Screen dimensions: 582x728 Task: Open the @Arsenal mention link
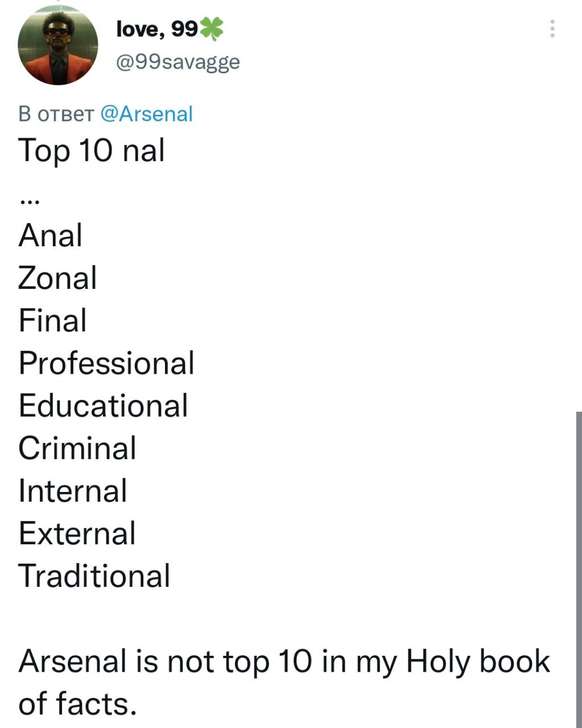click(x=147, y=114)
